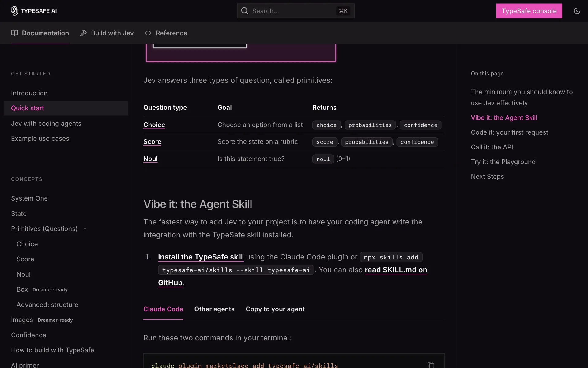Jump to Try it: the Playground
This screenshot has height=368, width=588.
point(503,162)
